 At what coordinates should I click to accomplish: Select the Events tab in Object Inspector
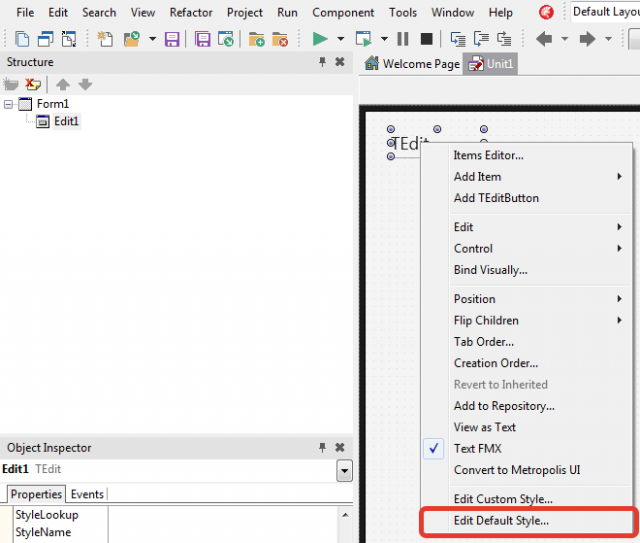point(87,494)
